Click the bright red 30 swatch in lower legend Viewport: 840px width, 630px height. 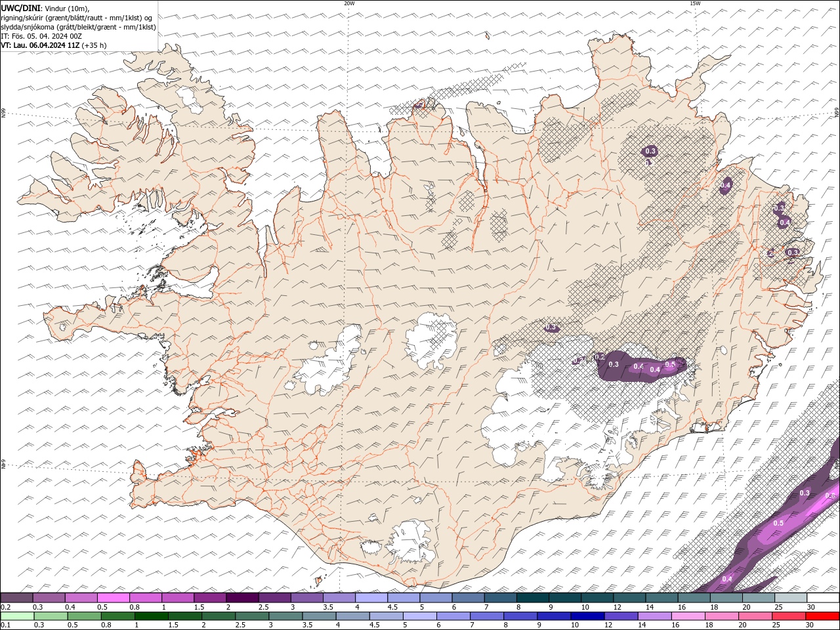point(823,616)
